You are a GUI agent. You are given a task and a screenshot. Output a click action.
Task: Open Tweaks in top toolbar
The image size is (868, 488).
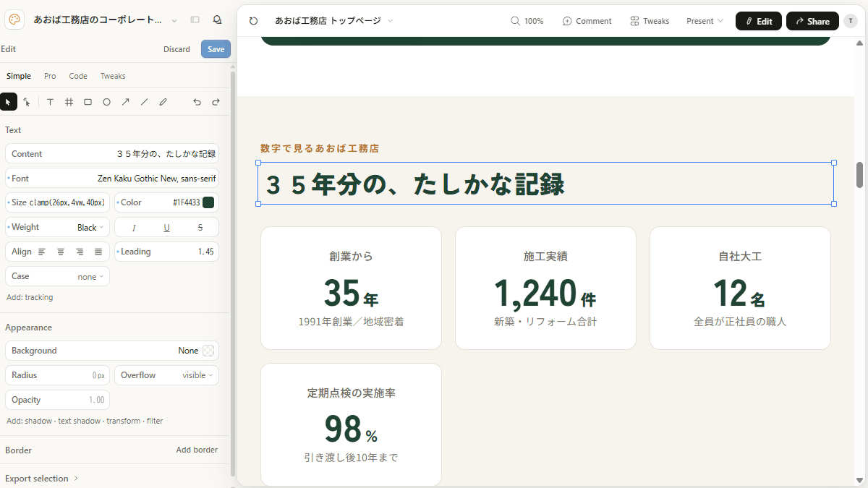[x=650, y=21]
